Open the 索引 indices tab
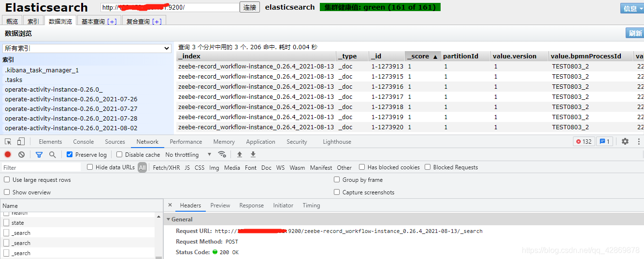This screenshot has height=259, width=644. click(x=33, y=21)
